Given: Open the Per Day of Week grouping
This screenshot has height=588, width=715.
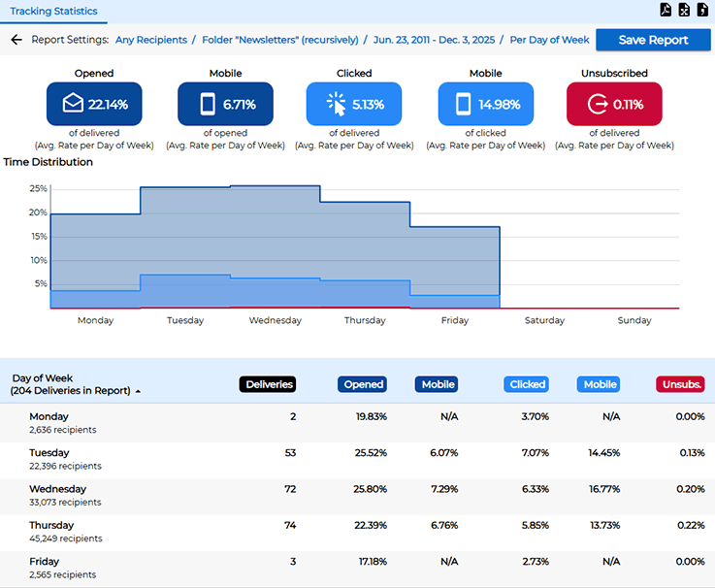Looking at the screenshot, I should click(549, 40).
